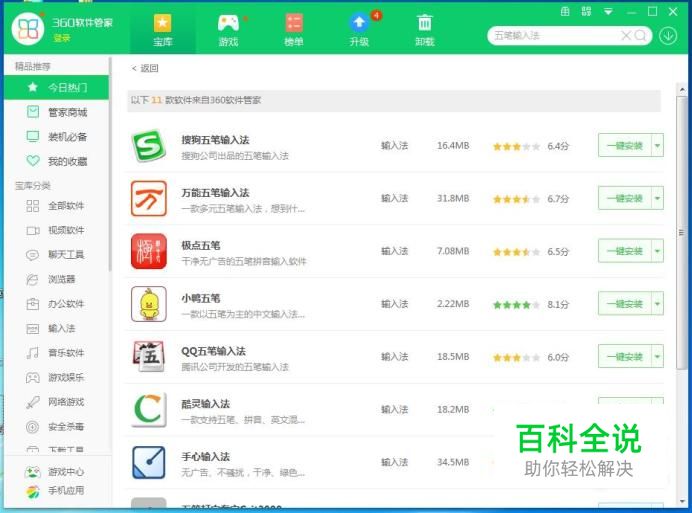Expand install options for QQ五笔输入法

[x=658, y=357]
